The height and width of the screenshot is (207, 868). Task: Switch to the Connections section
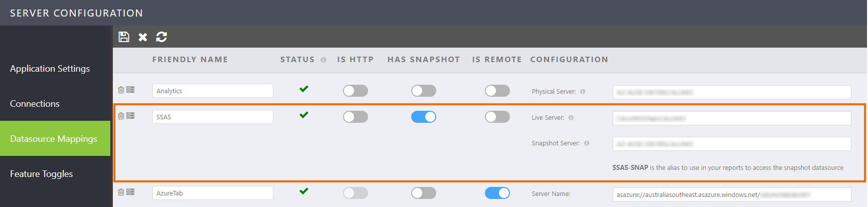(35, 104)
